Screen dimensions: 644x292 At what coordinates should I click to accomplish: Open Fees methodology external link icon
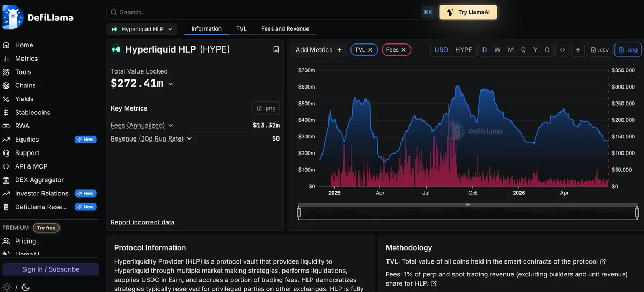pos(434,283)
